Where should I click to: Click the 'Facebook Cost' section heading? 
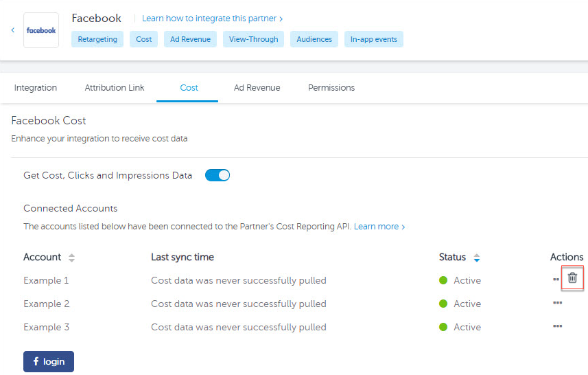pos(49,120)
